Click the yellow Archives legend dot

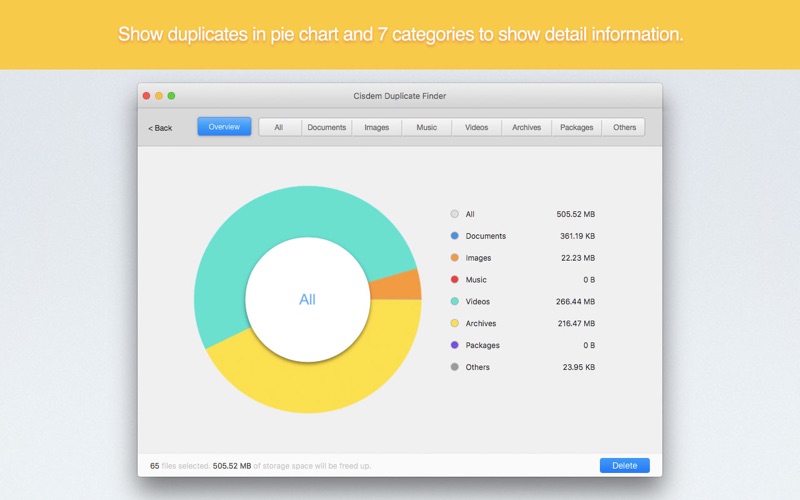pos(455,323)
